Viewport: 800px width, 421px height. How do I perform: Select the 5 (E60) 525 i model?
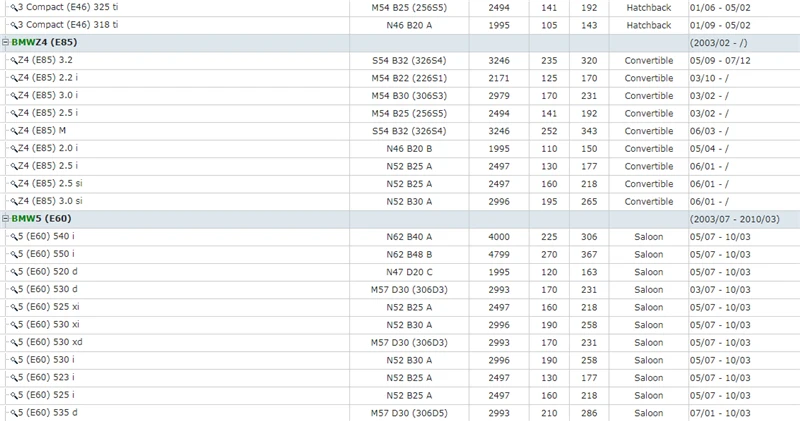pyautogui.click(x=46, y=394)
